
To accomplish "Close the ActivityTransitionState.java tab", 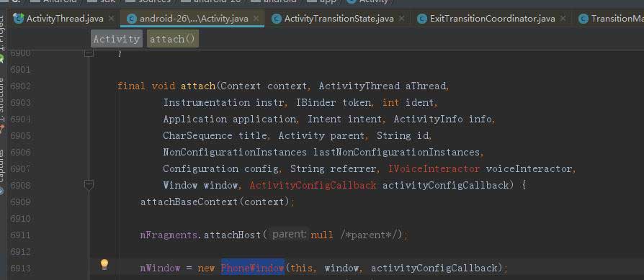I will pos(402,19).
